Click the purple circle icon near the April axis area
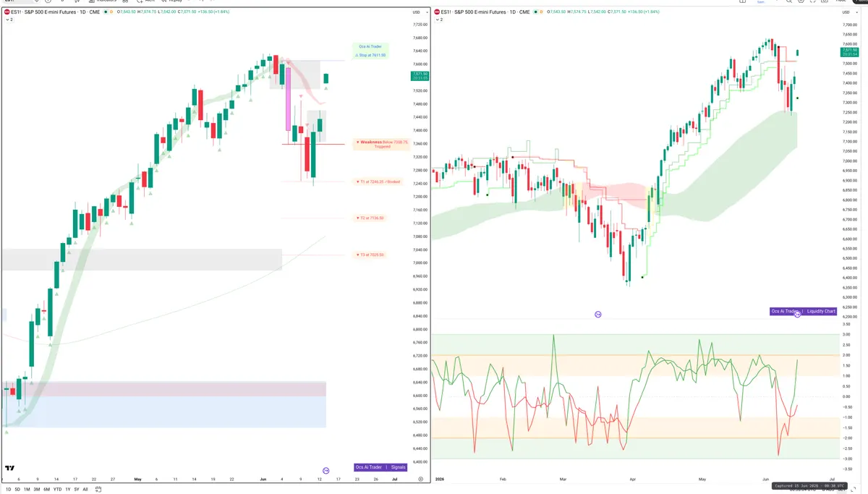 [x=597, y=314]
